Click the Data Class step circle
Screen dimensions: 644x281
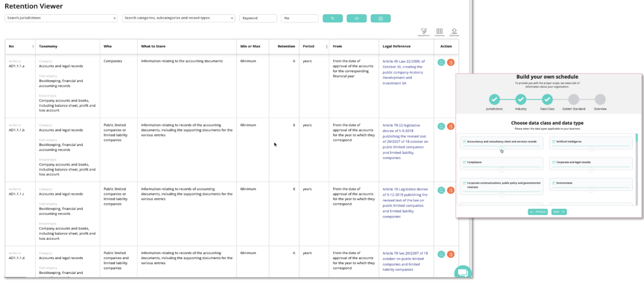pyautogui.click(x=547, y=99)
